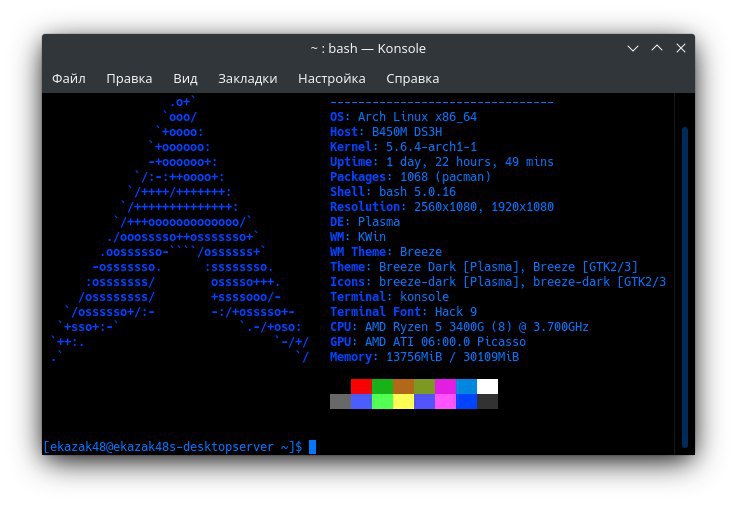Viewport: 737px width, 505px height.
Task: Click the magenta color block in top row
Action: (x=445, y=387)
